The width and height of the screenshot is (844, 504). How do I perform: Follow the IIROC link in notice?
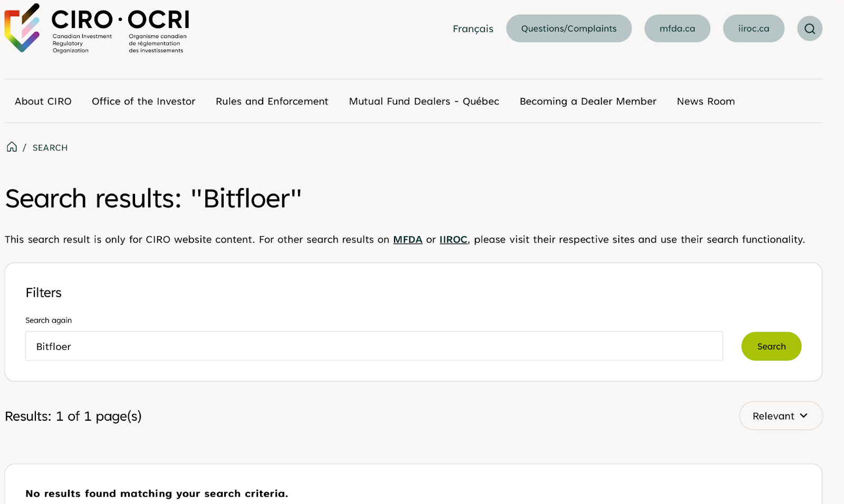click(454, 239)
